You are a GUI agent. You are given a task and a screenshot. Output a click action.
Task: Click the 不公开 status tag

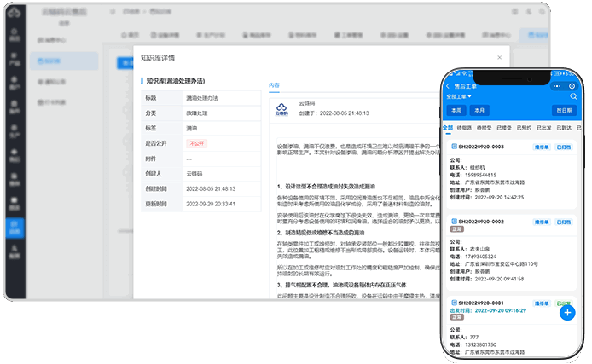[x=197, y=143]
